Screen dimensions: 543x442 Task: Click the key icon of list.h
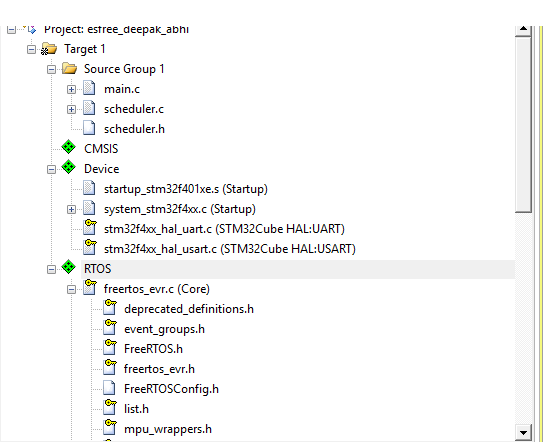tap(110, 407)
